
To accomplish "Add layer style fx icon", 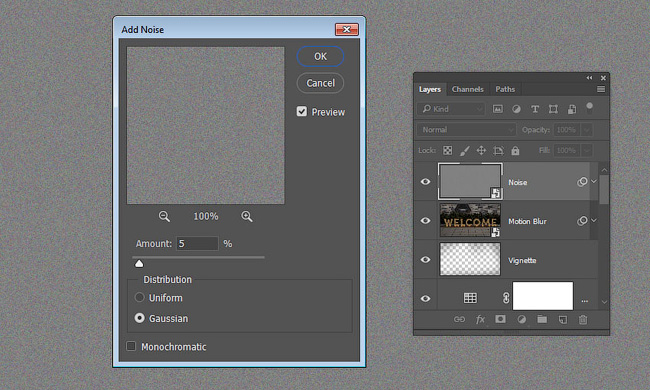I will point(480,319).
